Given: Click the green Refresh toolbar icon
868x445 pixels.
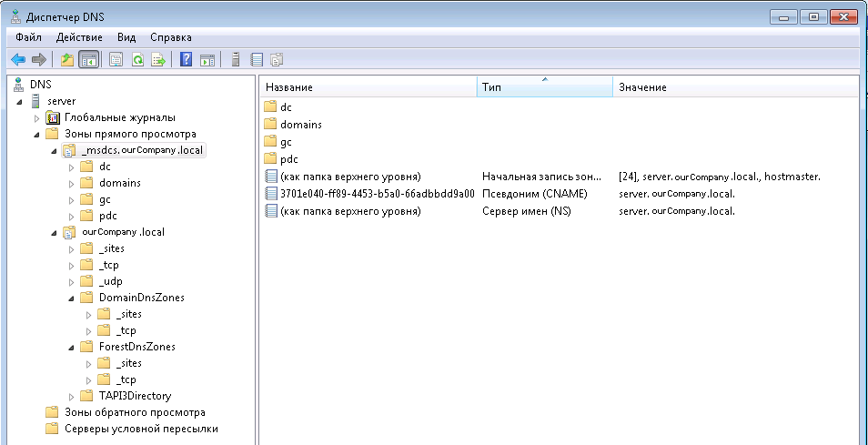Looking at the screenshot, I should click(x=137, y=60).
